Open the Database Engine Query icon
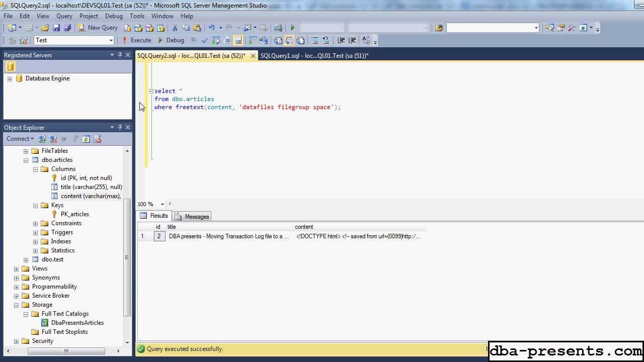The height and width of the screenshot is (362, 644). point(127,28)
